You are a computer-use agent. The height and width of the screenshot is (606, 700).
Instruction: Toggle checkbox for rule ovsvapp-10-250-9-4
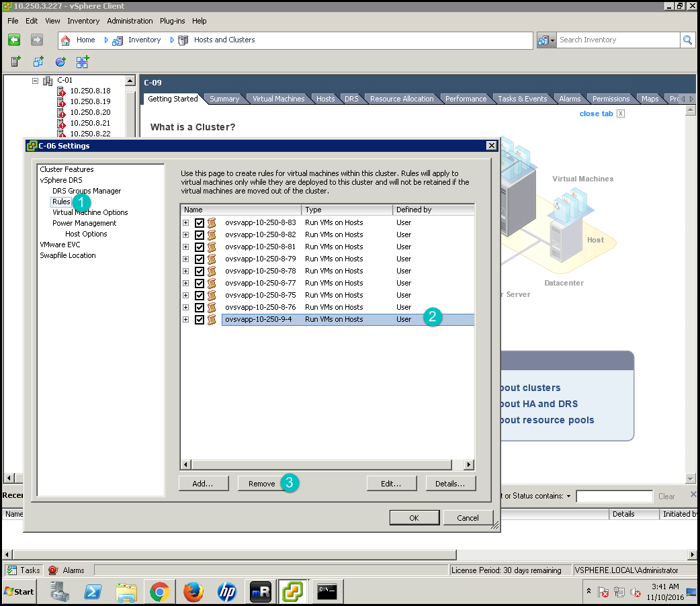(x=200, y=320)
